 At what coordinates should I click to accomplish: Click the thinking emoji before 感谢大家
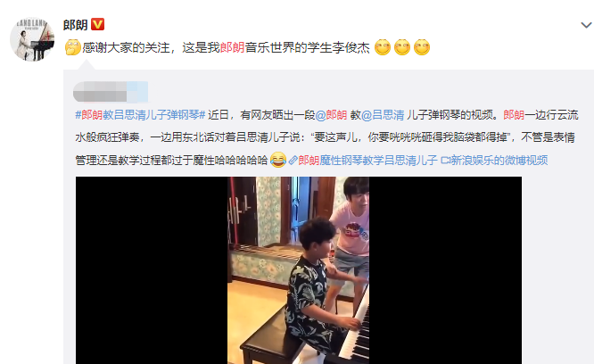coord(73,47)
